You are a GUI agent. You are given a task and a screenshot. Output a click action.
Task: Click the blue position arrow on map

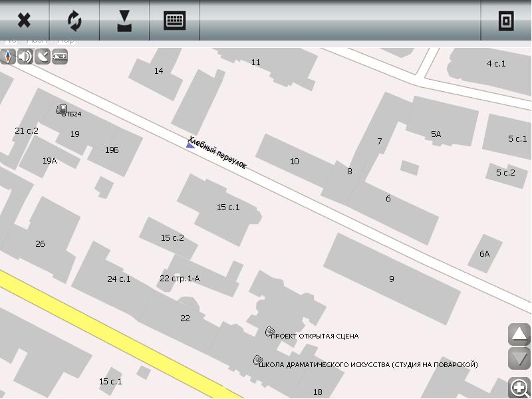coord(190,146)
